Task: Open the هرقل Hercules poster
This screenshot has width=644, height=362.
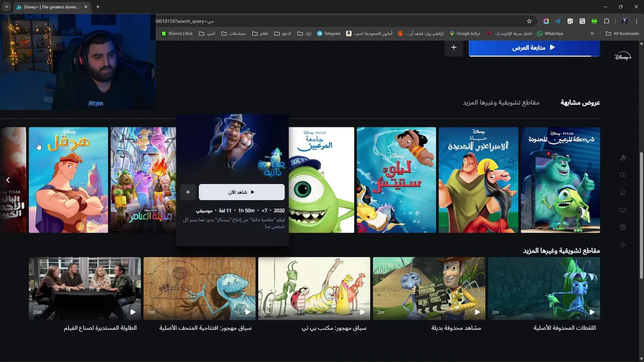Action: tap(68, 180)
